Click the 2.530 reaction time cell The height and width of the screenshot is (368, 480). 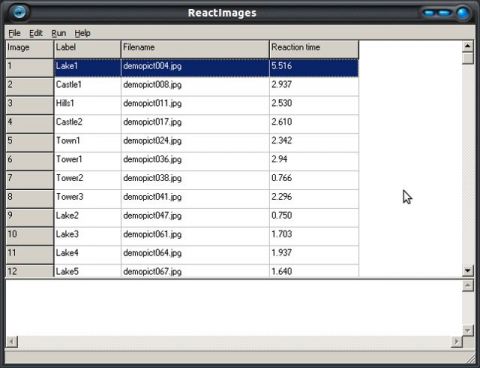tap(314, 105)
